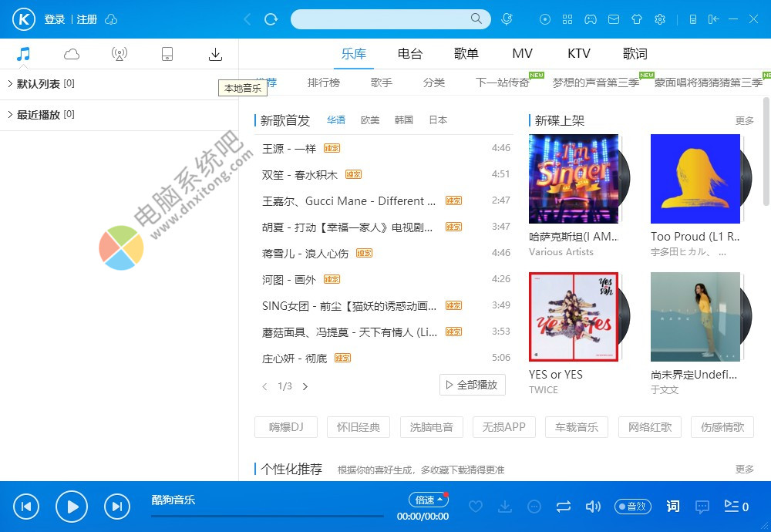This screenshot has height=532, width=771.
Task: Open the Too Proud album cover
Action: click(695, 179)
